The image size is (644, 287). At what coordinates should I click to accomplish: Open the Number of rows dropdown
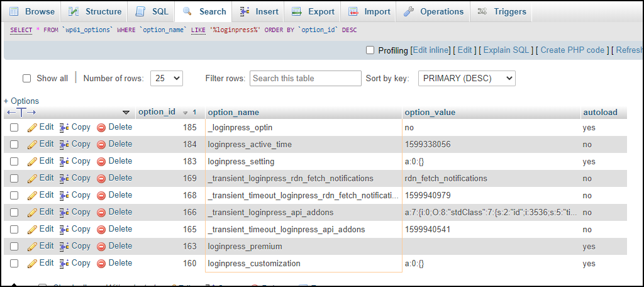166,78
